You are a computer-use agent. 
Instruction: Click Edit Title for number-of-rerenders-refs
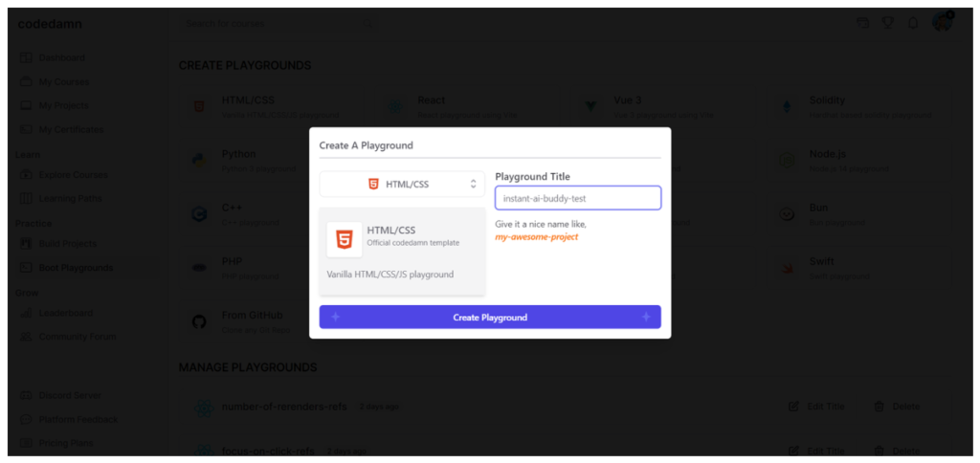[x=816, y=407]
